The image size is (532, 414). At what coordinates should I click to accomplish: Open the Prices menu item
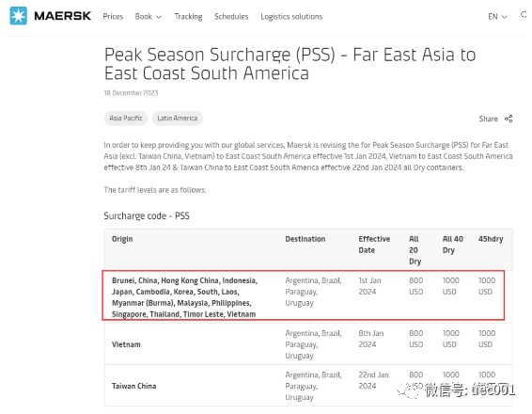point(113,17)
